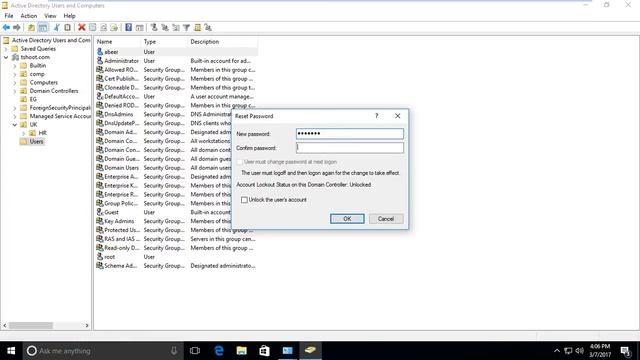This screenshot has width=640, height=360.
Task: Click the Task View taskbar icon
Action: click(195, 351)
